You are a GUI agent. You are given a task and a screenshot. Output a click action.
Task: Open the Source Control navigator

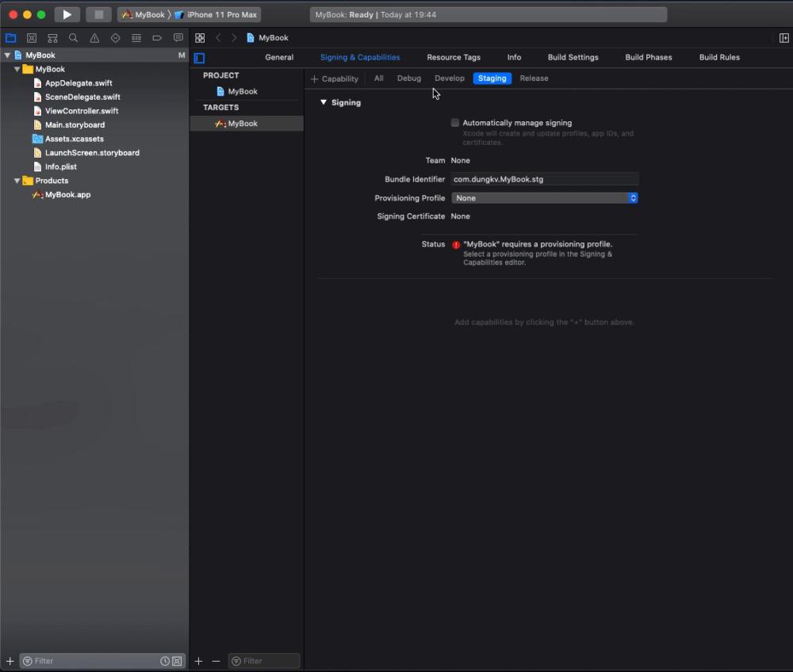point(32,38)
